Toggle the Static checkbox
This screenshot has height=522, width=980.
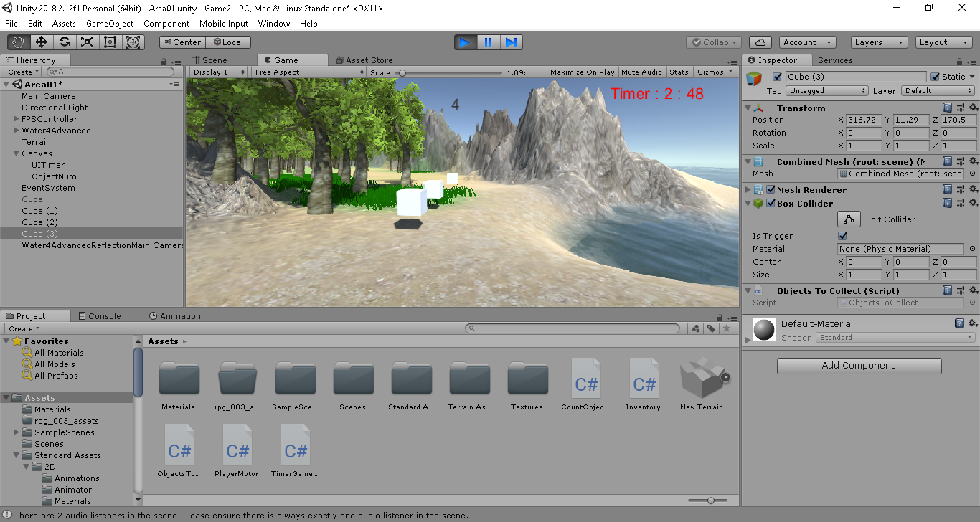coord(935,77)
